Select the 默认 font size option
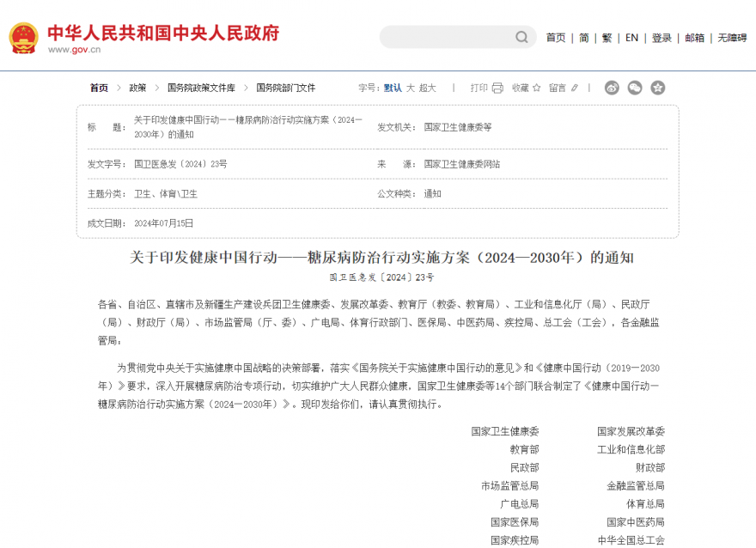Screen dimensions: 756x548 pyautogui.click(x=391, y=87)
